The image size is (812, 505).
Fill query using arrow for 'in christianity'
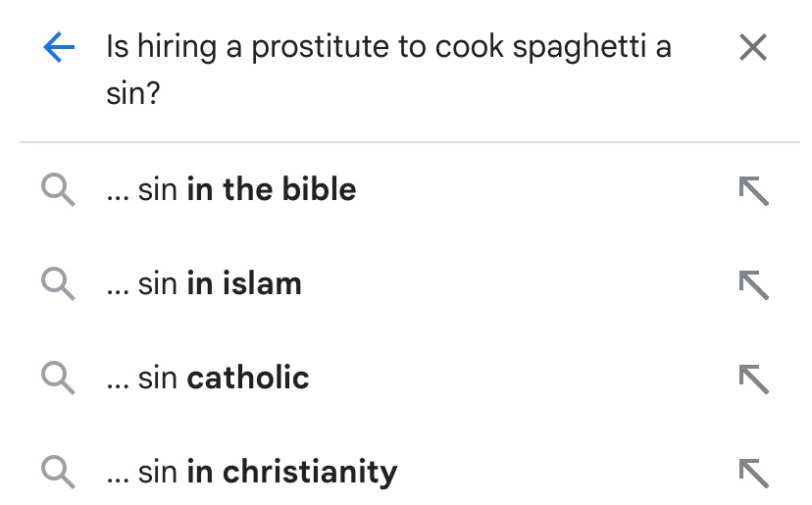point(753,473)
